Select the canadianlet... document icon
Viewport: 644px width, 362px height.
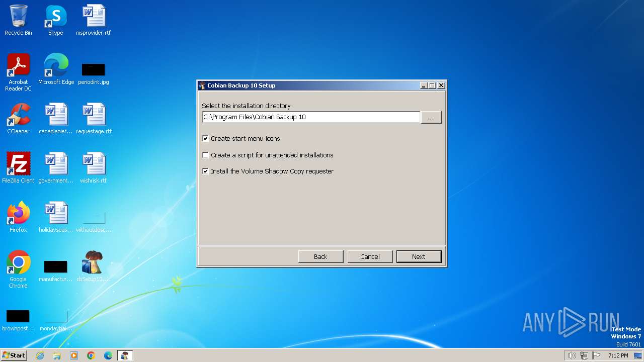pyautogui.click(x=56, y=119)
